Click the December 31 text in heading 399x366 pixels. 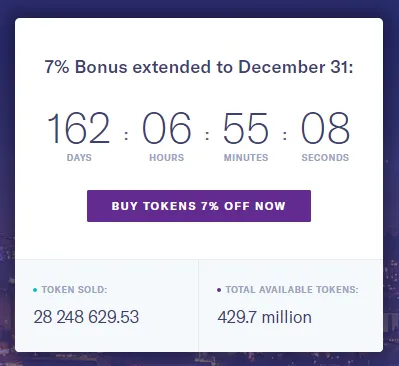click(x=295, y=67)
